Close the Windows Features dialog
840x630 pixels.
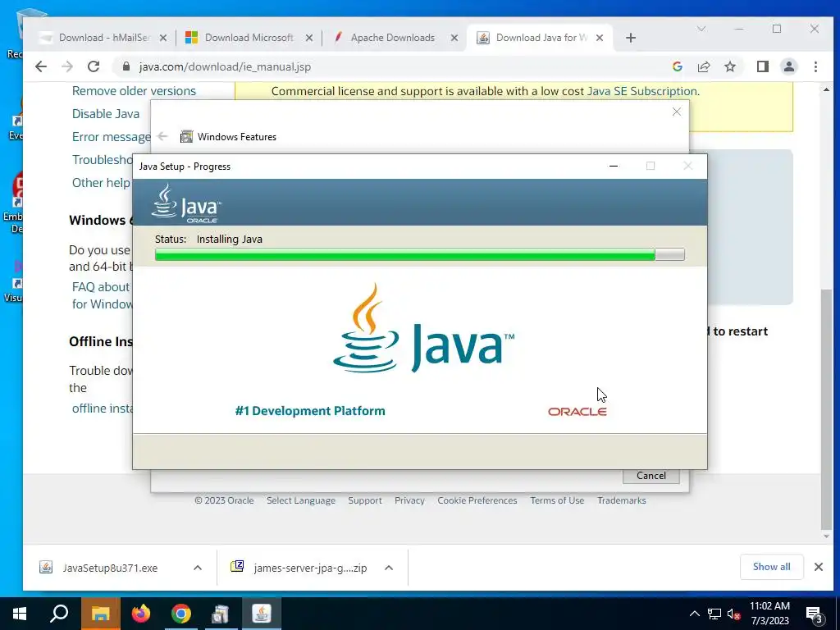677,112
